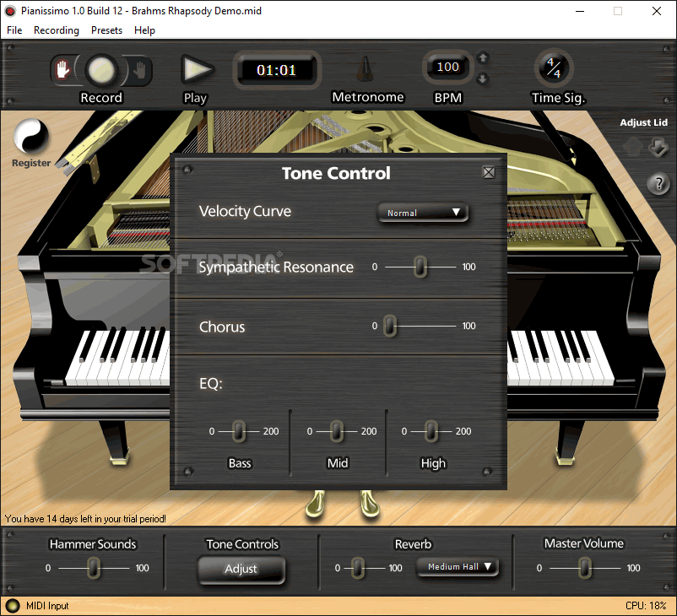Click the CPU: 18% status text
Viewport: 677px width, 616px height.
[646, 606]
